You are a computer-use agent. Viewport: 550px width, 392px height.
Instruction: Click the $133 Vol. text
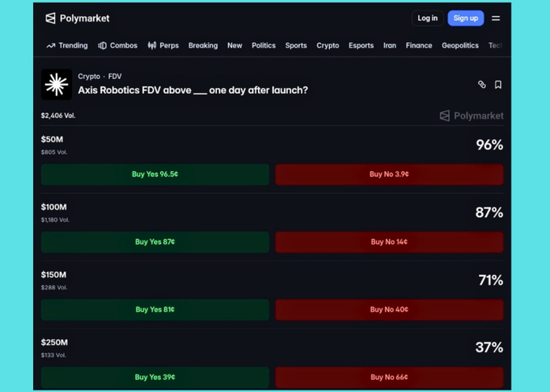point(53,355)
